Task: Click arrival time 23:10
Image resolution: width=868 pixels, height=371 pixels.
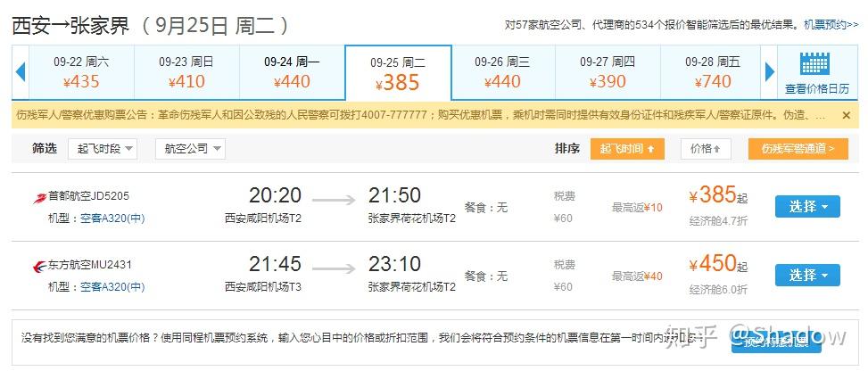Action: pos(394,264)
